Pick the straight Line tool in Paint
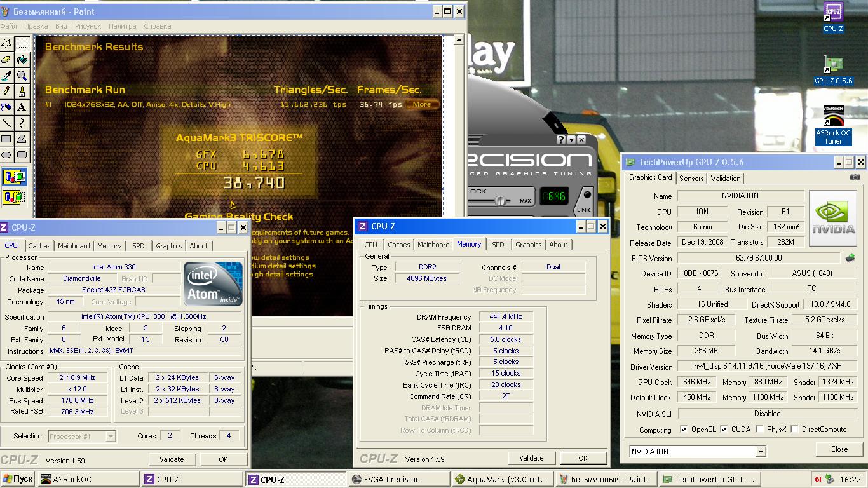The width and height of the screenshot is (868, 488). [6, 123]
